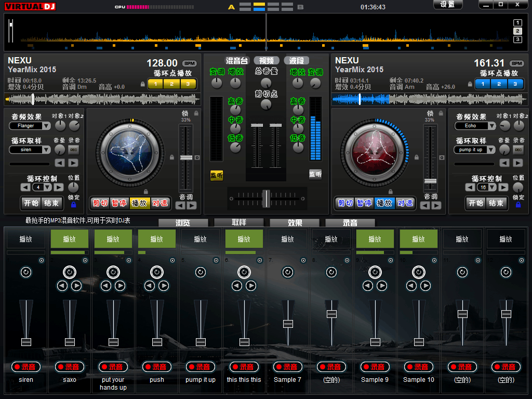Click the Sample 7 volume fader handle

[288, 324]
